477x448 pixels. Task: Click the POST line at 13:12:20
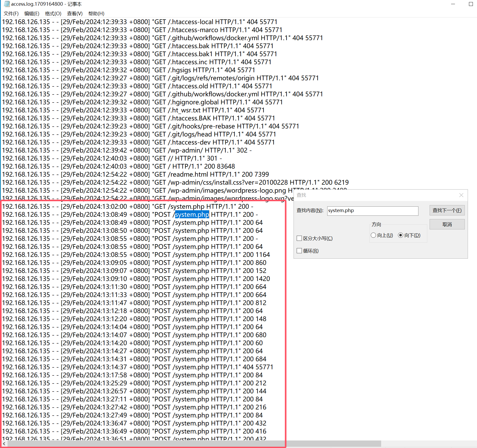134,319
